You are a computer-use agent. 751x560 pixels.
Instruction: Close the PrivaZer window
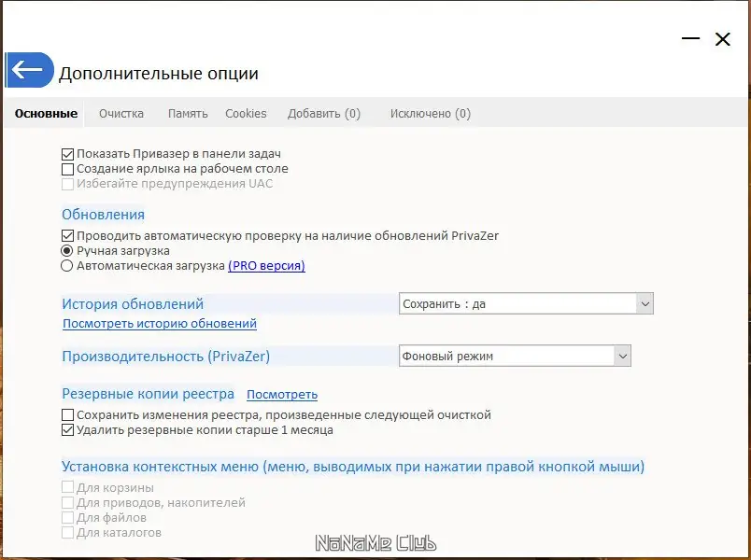point(722,39)
